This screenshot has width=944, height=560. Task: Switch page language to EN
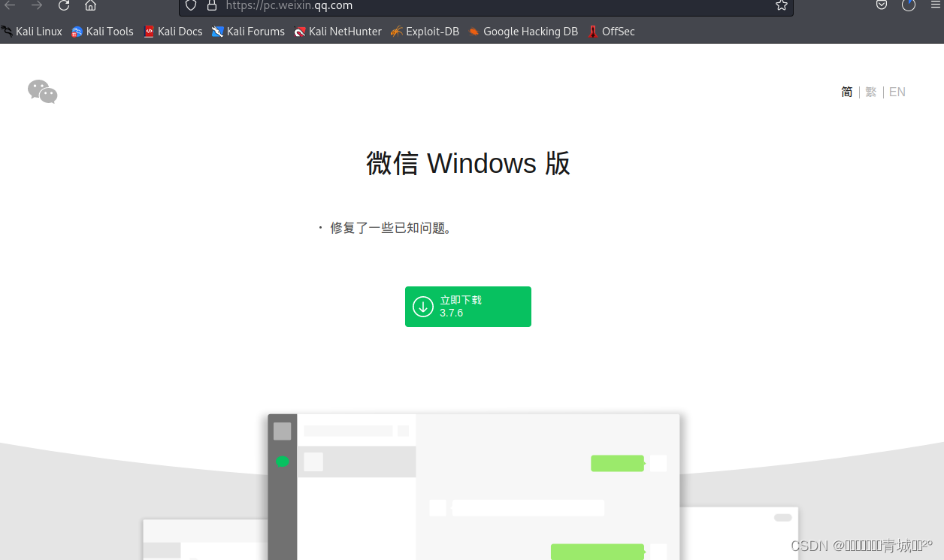tap(897, 92)
